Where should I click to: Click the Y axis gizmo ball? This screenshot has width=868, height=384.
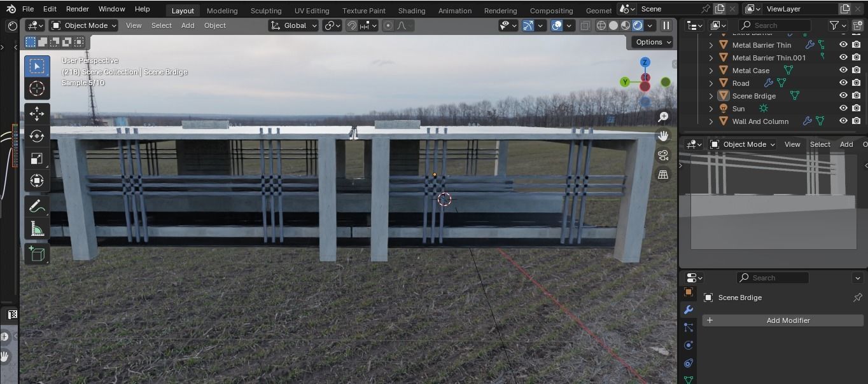point(626,82)
